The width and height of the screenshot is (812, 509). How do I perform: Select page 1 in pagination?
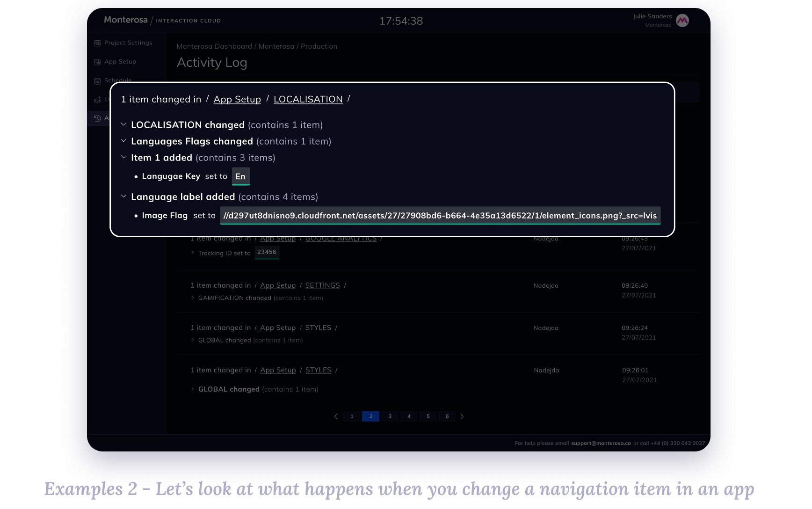(x=352, y=416)
